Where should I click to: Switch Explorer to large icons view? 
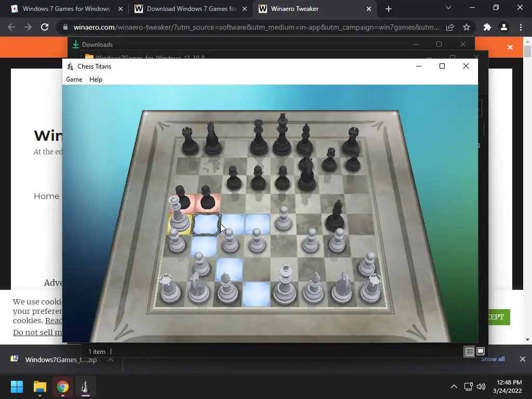pyautogui.click(x=481, y=351)
